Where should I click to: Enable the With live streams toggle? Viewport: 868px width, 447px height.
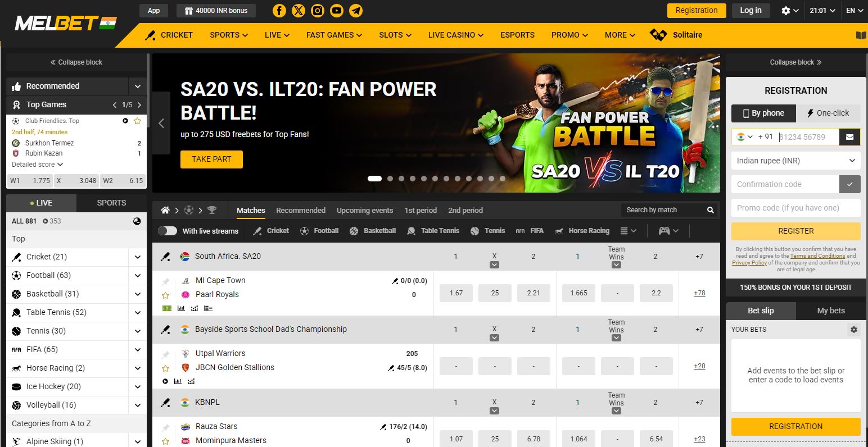coord(168,231)
